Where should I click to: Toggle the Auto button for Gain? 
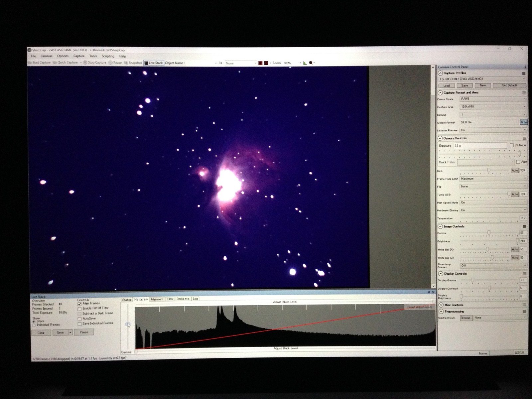click(x=515, y=171)
